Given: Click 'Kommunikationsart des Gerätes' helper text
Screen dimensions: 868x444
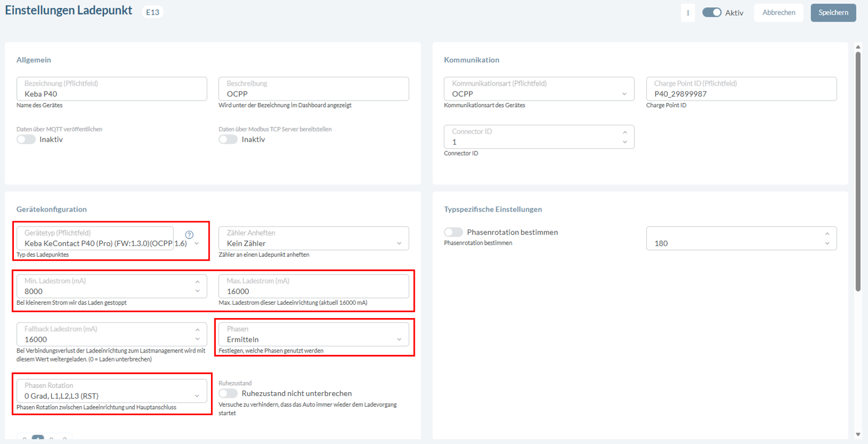Looking at the screenshot, I should coord(485,105).
